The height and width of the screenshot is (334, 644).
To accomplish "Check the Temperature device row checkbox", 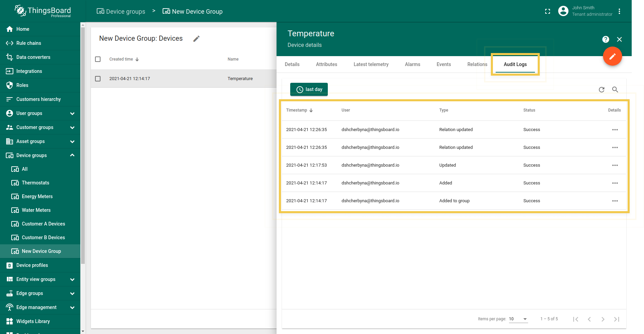I will pos(98,78).
